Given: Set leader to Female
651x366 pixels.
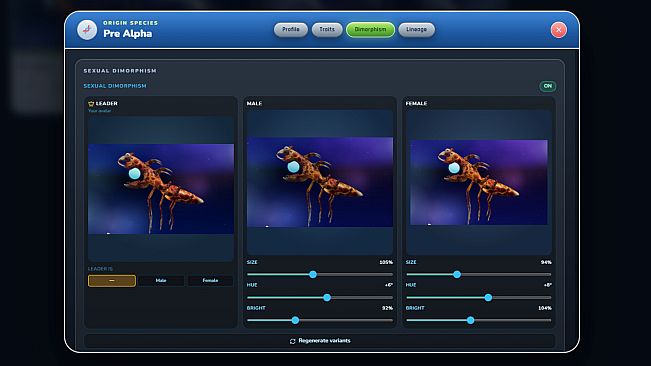Looking at the screenshot, I should click(210, 281).
